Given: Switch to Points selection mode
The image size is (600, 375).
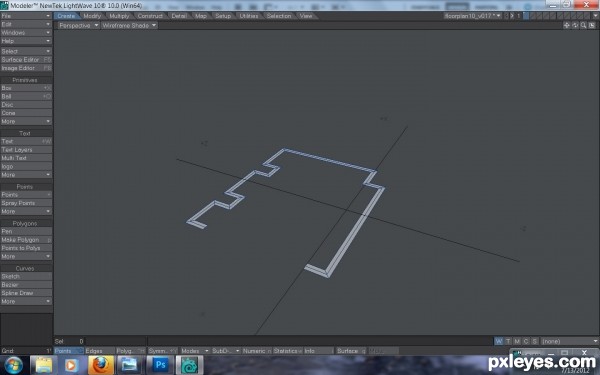Looking at the screenshot, I should pyautogui.click(x=68, y=351).
